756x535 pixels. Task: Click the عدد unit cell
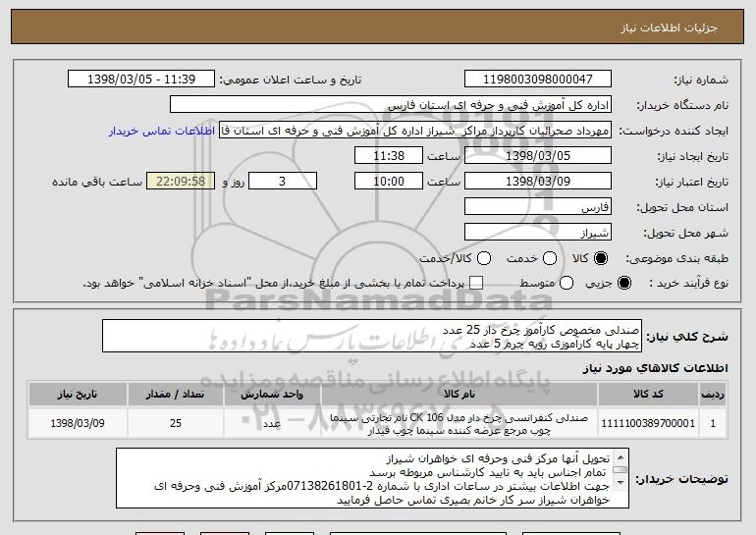point(272,423)
